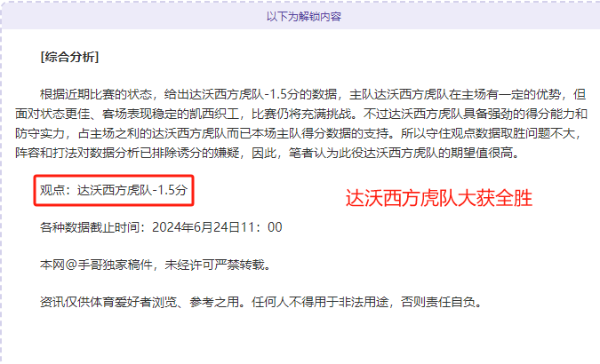Click the 以下为解锁内容 header banner
The image size is (600, 364).
coord(303,17)
